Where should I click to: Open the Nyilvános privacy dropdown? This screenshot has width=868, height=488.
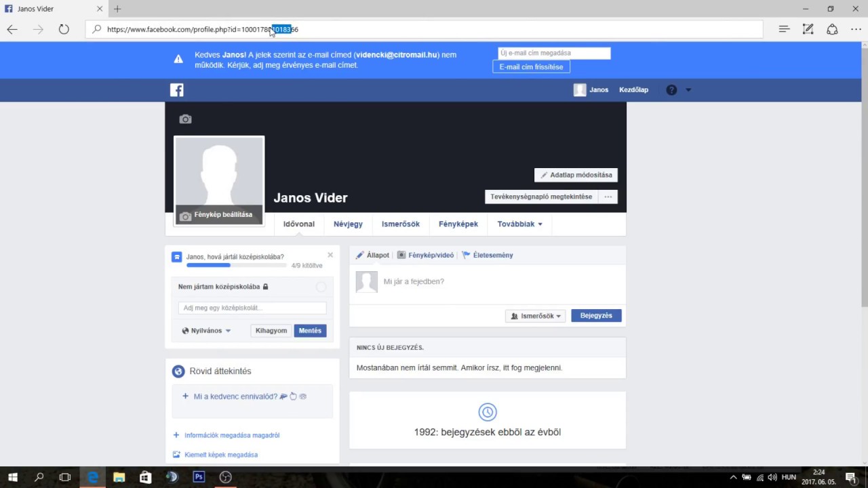point(207,331)
